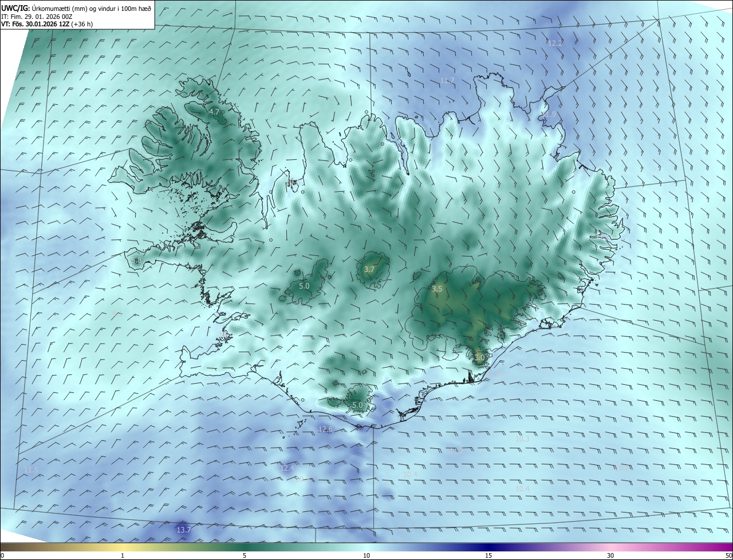Click the 4.7 value over the Westfjords
The image size is (733, 560).
(214, 112)
